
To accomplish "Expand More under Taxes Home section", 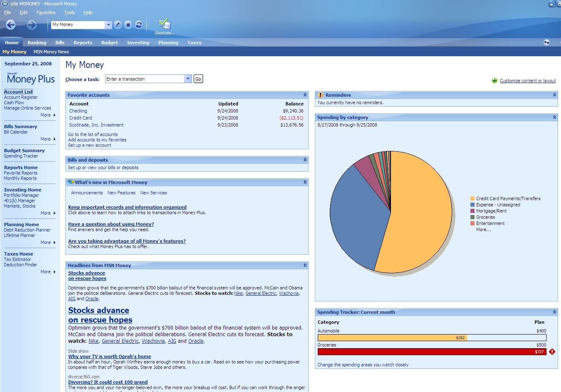I will click(x=48, y=272).
